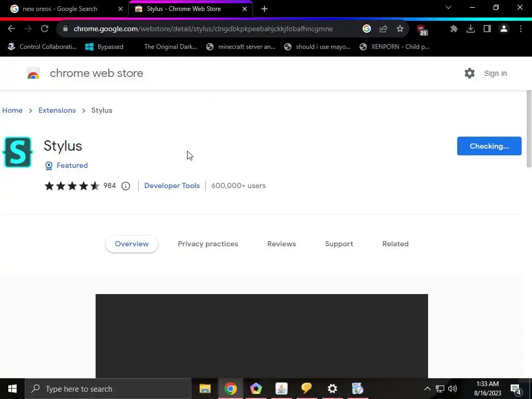
Task: Click the Featured badge icon
Action: click(49, 166)
